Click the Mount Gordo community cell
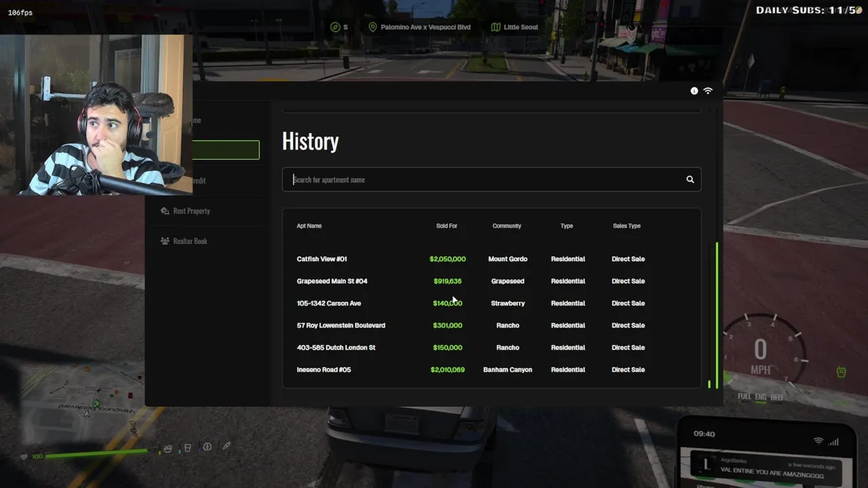The image size is (868, 488). tap(508, 259)
